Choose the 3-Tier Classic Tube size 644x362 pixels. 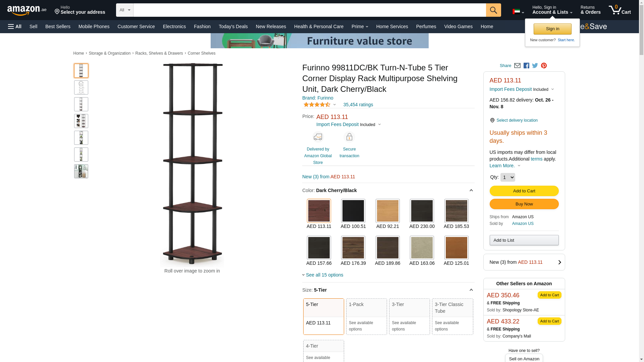coord(452,316)
